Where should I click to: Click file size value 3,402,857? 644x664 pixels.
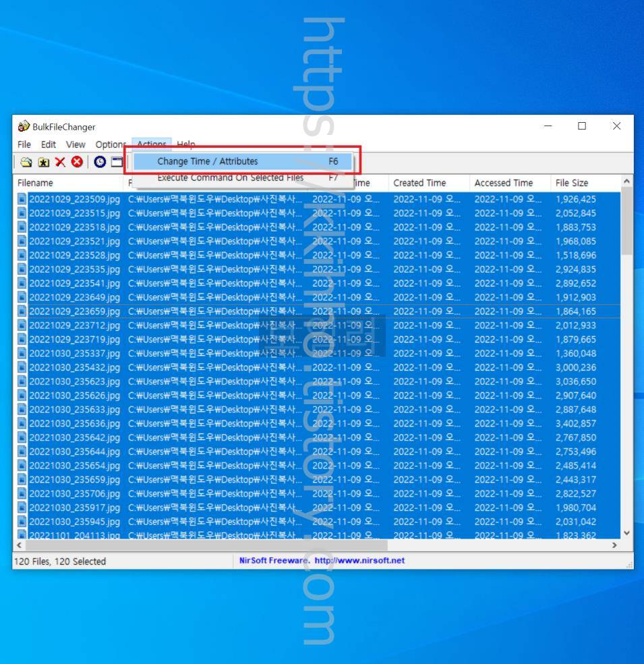575,424
